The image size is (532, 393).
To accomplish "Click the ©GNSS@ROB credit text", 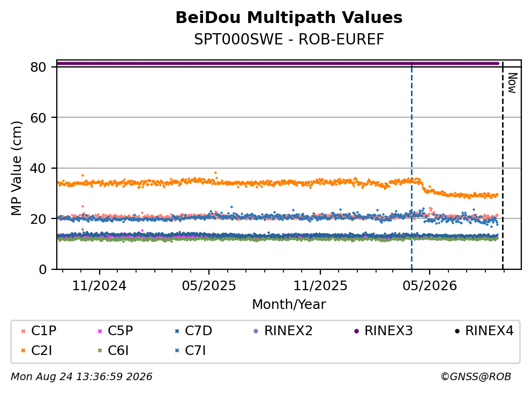I will pyautogui.click(x=476, y=377).
